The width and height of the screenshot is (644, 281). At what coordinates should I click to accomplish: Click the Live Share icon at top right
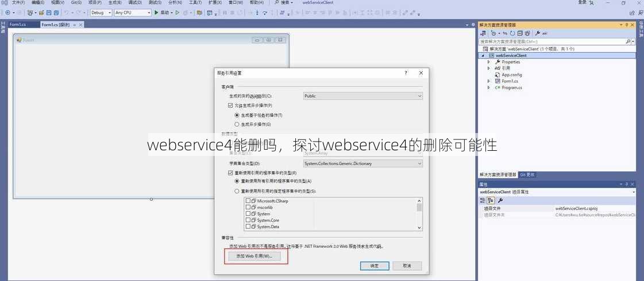click(x=632, y=13)
